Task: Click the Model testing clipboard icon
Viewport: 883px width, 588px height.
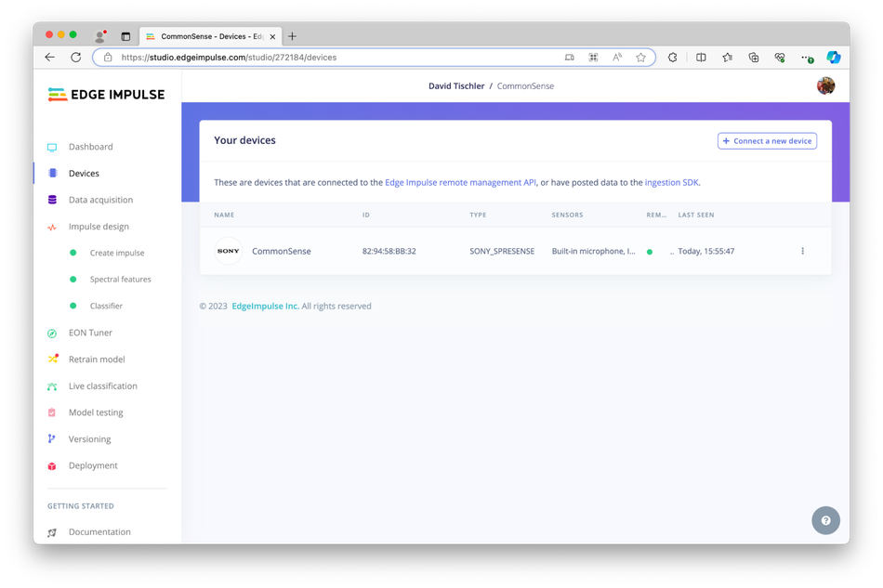Action: tap(52, 412)
